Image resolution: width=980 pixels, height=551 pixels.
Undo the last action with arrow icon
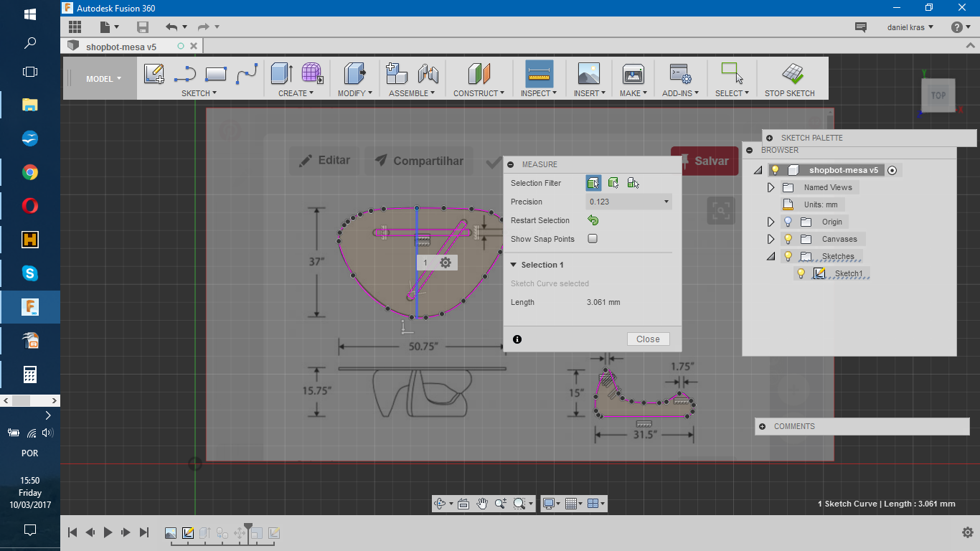(x=171, y=27)
